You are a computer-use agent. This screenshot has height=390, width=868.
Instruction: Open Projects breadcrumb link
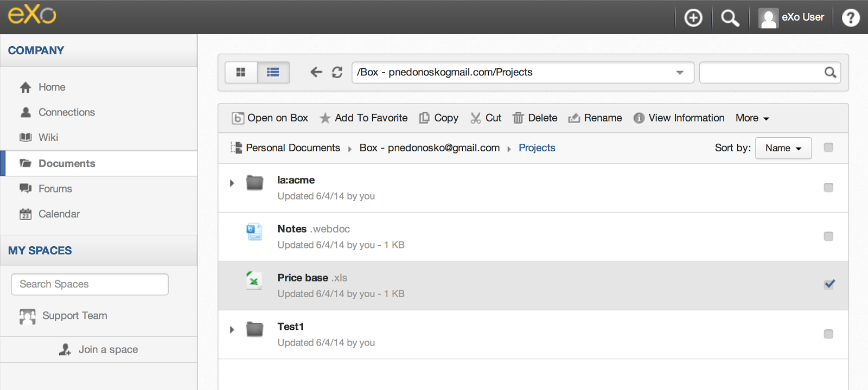point(537,148)
